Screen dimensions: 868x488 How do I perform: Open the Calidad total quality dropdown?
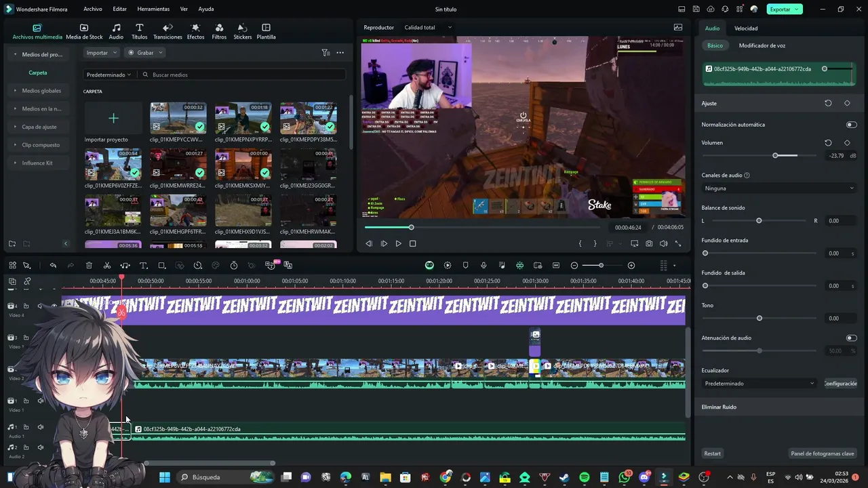point(428,28)
